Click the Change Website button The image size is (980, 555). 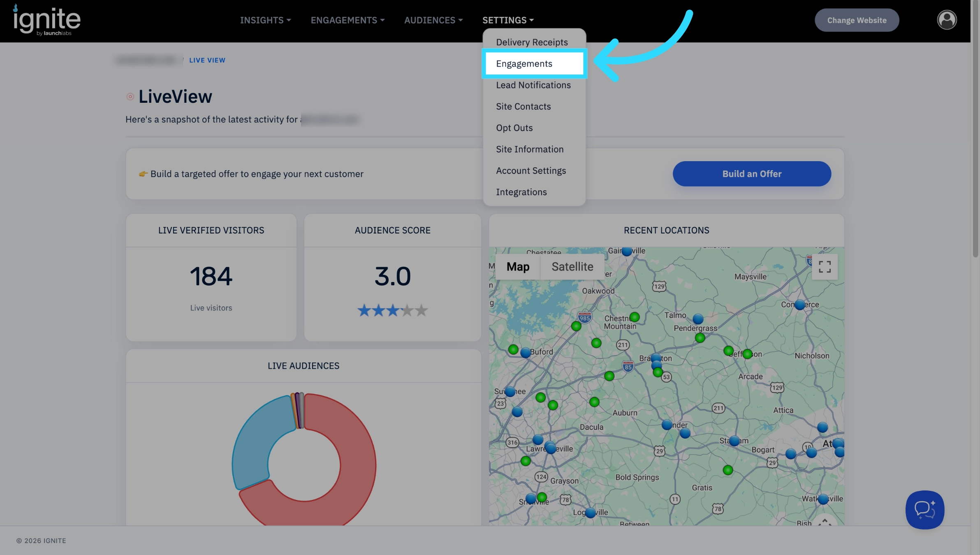(857, 20)
